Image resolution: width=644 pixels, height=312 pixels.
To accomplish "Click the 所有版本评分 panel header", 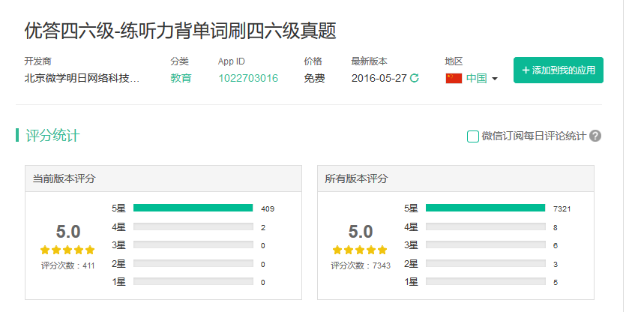I will pos(456,178).
